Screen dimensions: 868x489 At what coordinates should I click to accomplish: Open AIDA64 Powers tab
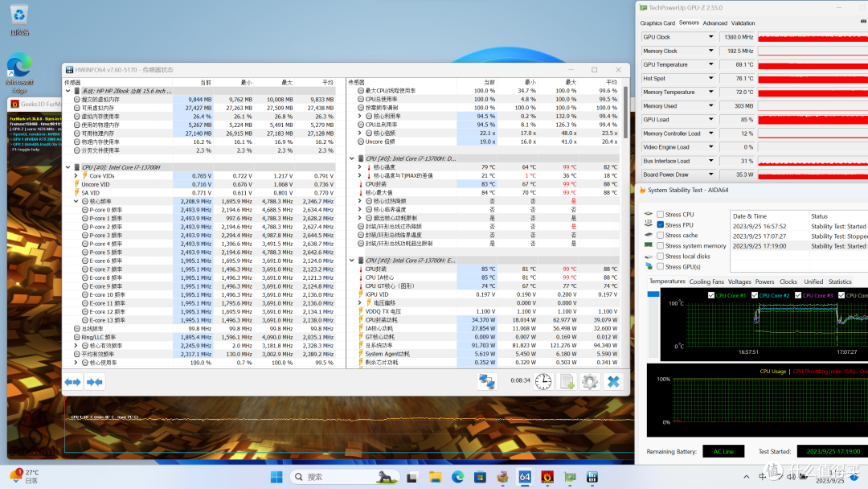764,281
